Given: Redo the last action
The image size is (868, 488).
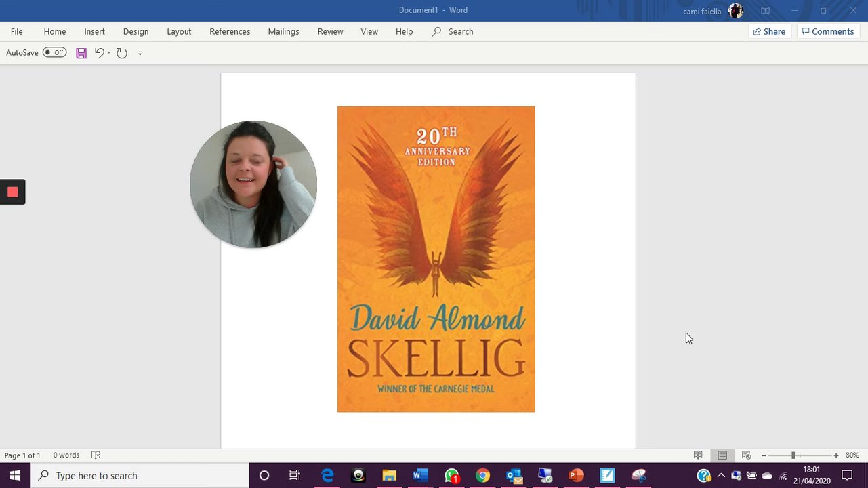Looking at the screenshot, I should [122, 53].
